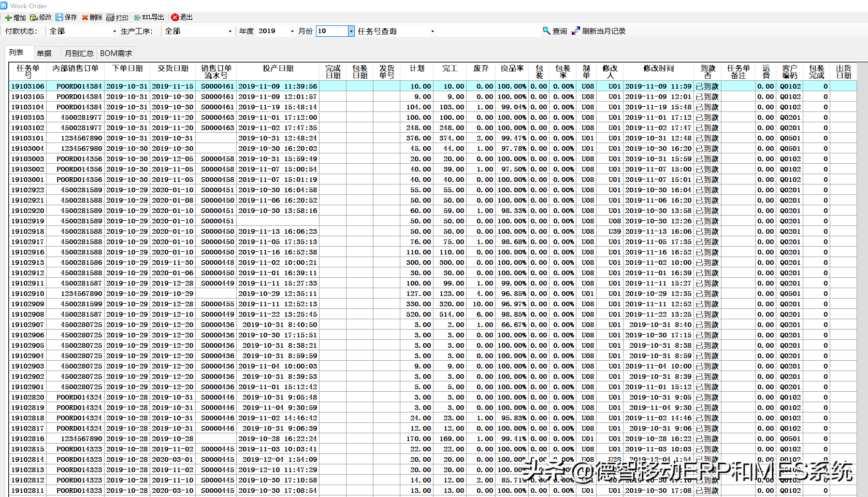This screenshot has width=868, height=497.
Task: Sort by the 任务单号 column header
Action: (x=27, y=72)
